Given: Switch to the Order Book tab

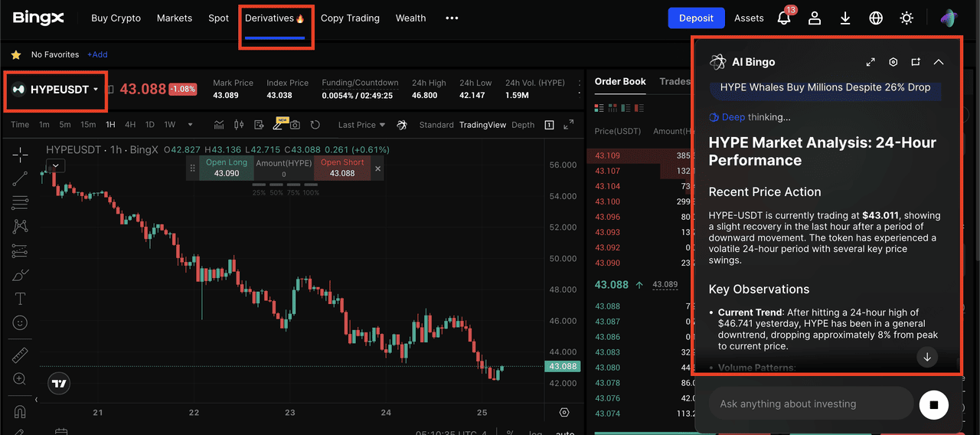Looking at the screenshot, I should tap(620, 81).
